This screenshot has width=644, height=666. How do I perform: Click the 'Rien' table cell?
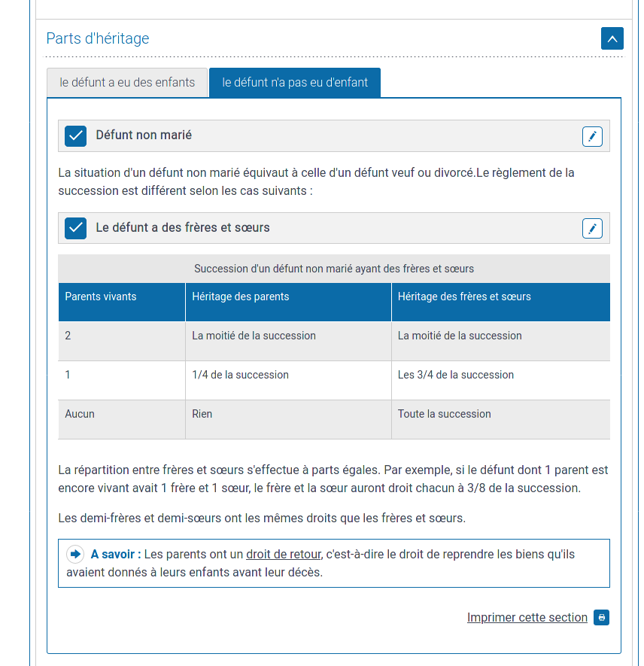tap(202, 414)
